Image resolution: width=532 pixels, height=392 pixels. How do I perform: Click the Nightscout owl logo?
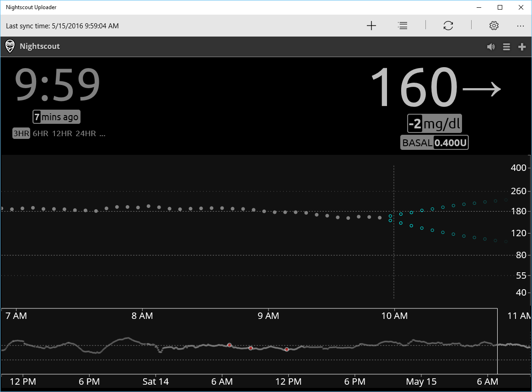click(10, 46)
